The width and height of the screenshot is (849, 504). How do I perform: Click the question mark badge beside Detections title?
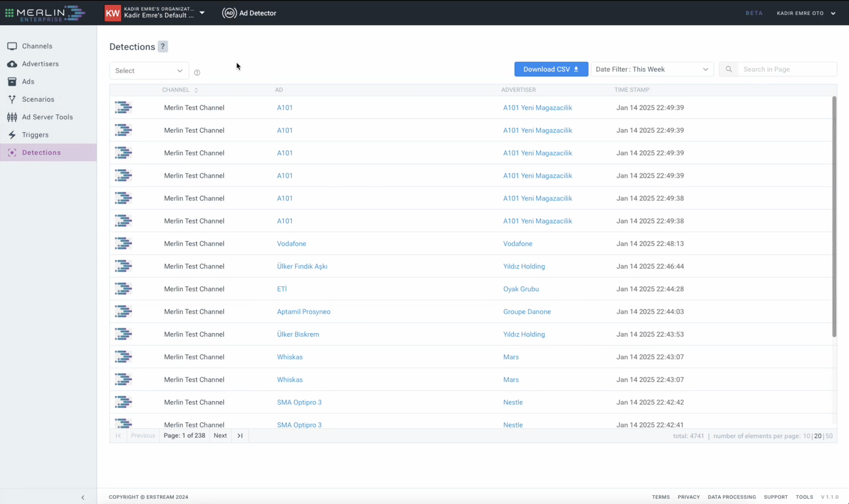[163, 47]
